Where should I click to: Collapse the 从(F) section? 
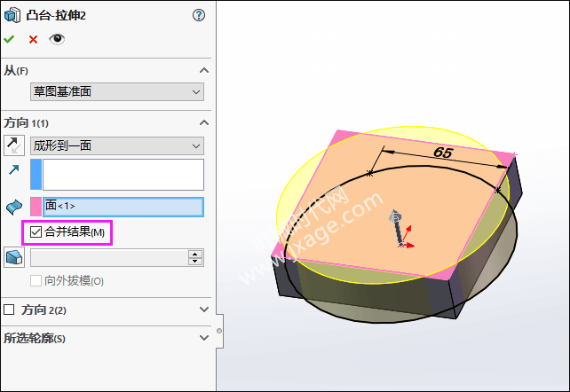tap(204, 70)
